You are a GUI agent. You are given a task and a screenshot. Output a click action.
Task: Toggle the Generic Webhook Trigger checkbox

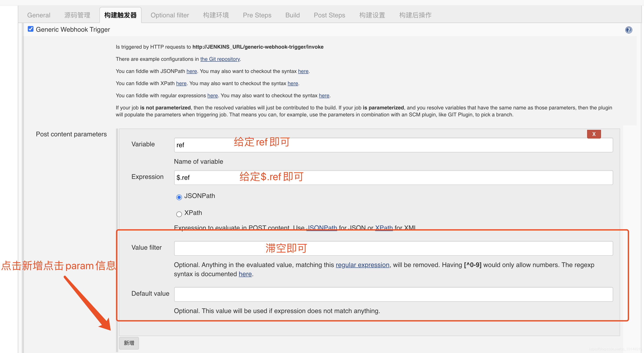[x=30, y=29]
